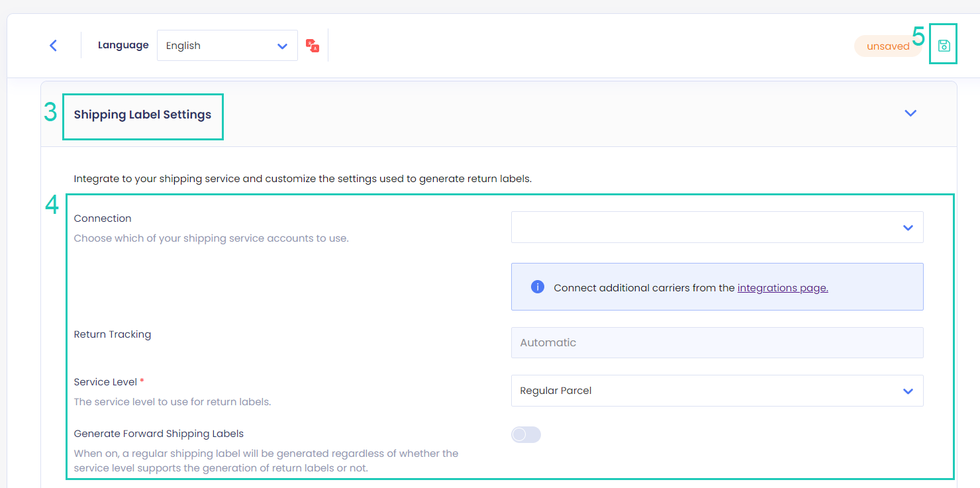
Task: Open the Service Level Regular Parcel dropdown
Action: pyautogui.click(x=717, y=391)
